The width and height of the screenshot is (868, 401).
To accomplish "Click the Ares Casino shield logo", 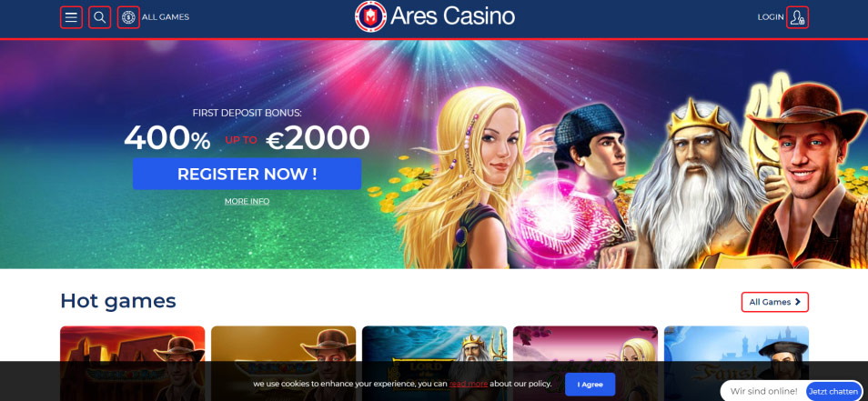I will [x=370, y=16].
